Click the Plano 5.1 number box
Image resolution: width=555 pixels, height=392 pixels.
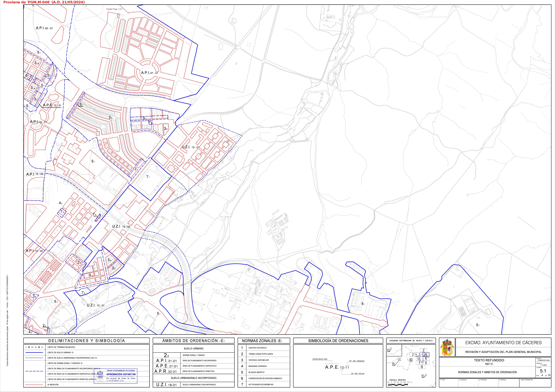543,371
